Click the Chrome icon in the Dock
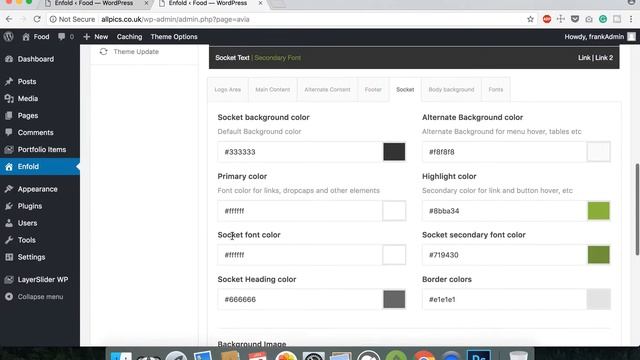The height and width of the screenshot is (360, 640). (x=424, y=355)
